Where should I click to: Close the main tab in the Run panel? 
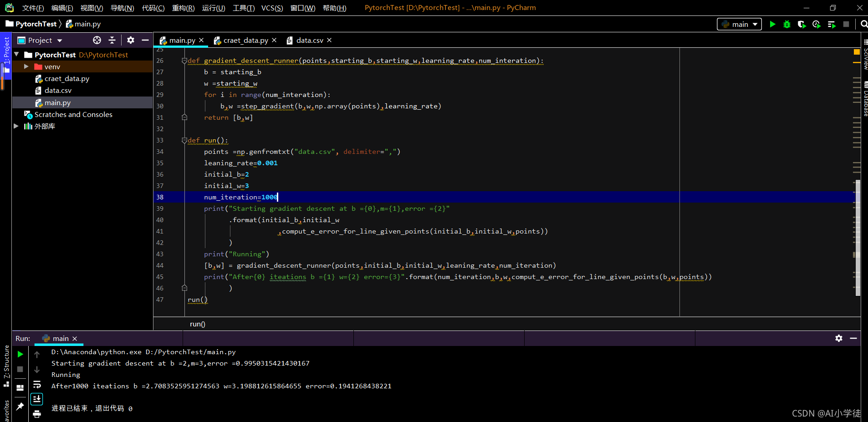[75, 338]
